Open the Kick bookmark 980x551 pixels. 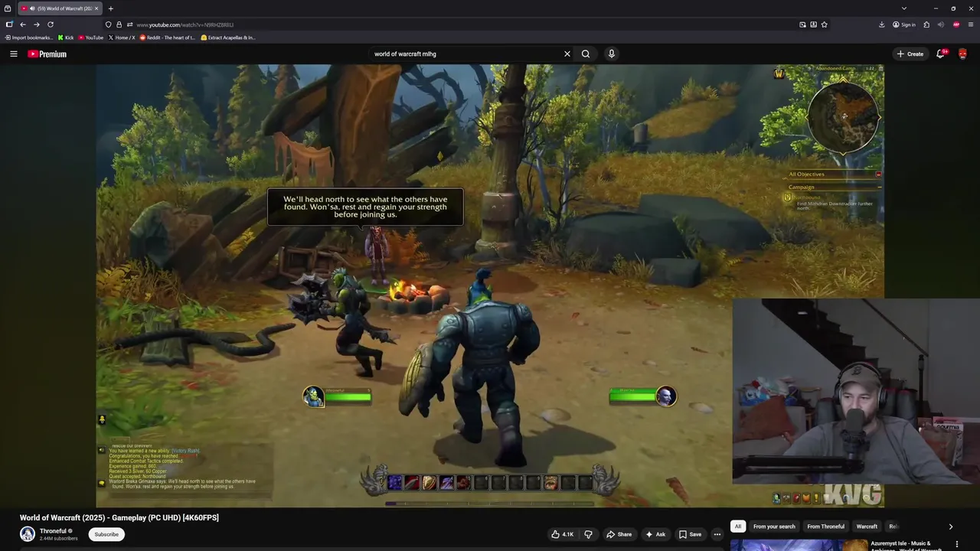(66, 37)
